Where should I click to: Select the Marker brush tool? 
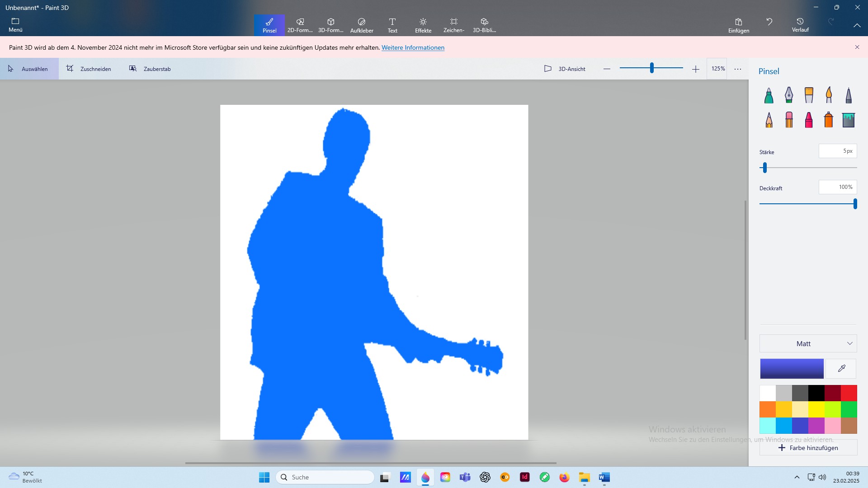[x=769, y=95]
